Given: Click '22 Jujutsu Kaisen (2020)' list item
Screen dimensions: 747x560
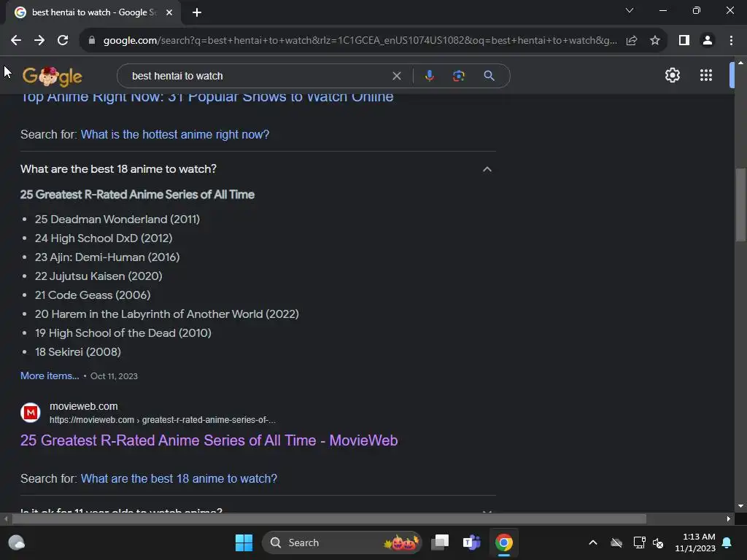Looking at the screenshot, I should 98,276.
